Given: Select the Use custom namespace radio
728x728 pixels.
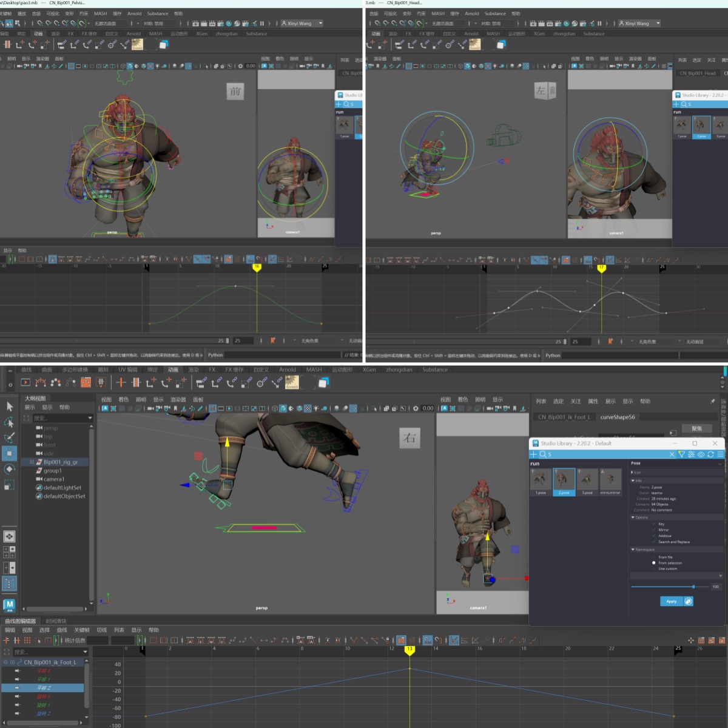Looking at the screenshot, I should point(654,568).
